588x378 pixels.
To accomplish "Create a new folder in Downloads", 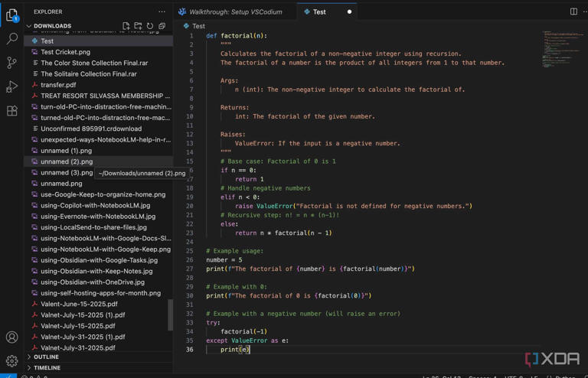I will click(x=138, y=26).
